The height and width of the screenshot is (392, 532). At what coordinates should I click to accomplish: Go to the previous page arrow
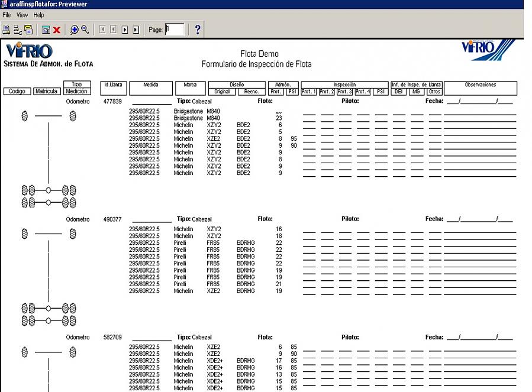[x=113, y=30]
